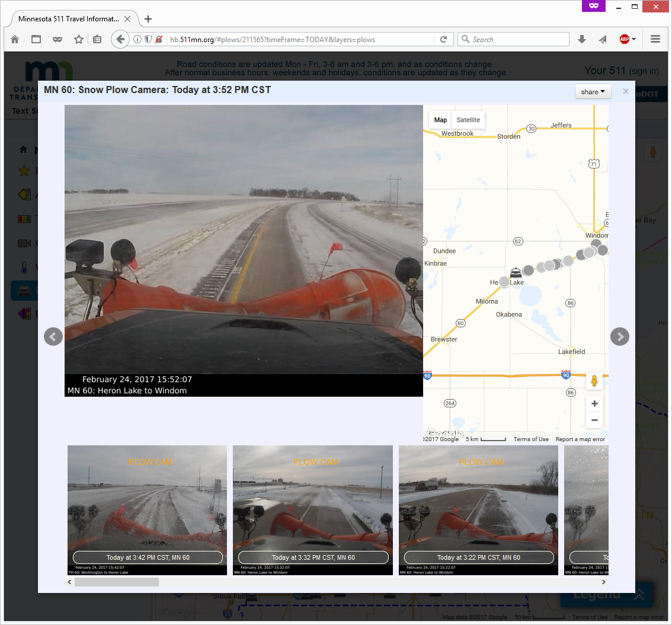The height and width of the screenshot is (625, 672).
Task: Open a new browser tab
Action: click(148, 19)
